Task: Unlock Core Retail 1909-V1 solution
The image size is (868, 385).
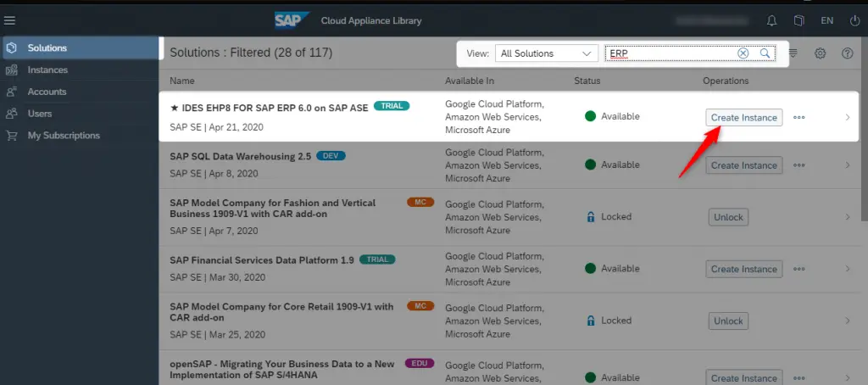Action: point(728,321)
